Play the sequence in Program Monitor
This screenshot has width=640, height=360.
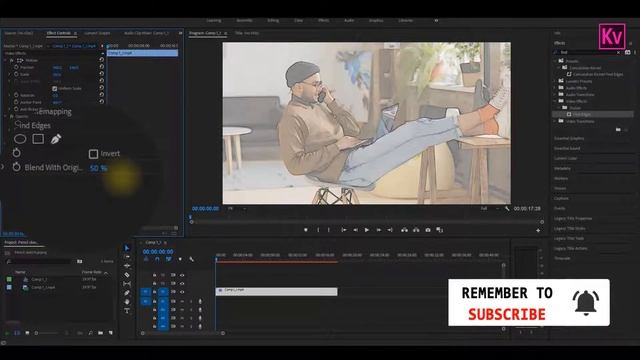click(367, 230)
